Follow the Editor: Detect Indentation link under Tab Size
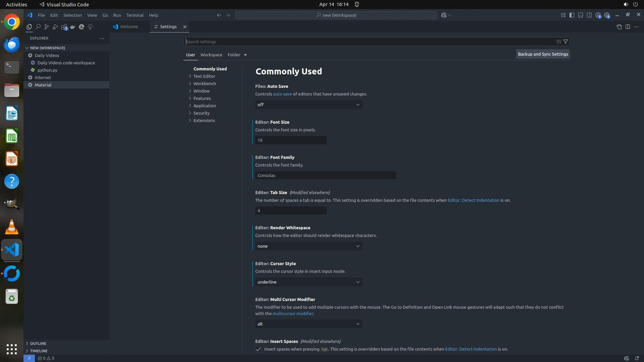The image size is (644, 362). [x=473, y=200]
